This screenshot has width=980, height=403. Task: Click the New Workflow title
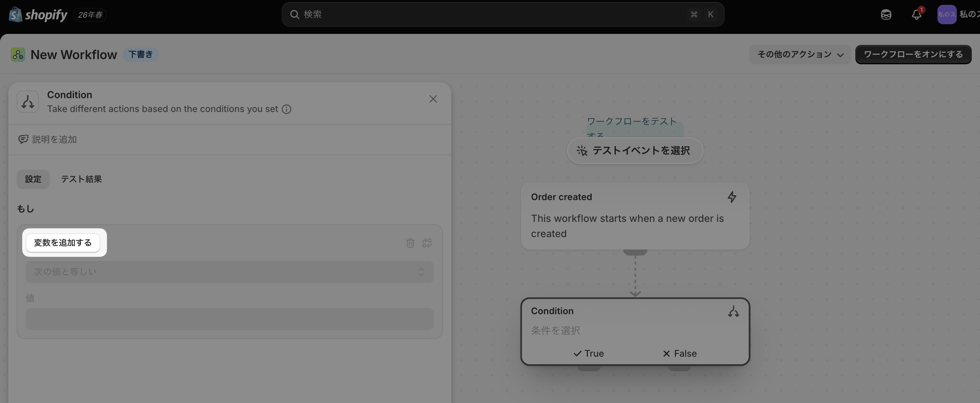(x=74, y=55)
